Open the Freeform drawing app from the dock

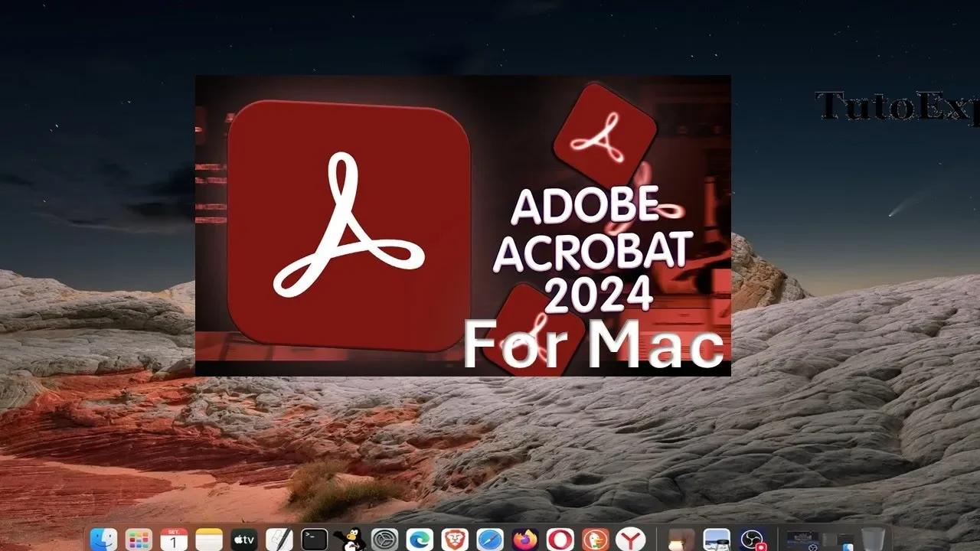277,540
